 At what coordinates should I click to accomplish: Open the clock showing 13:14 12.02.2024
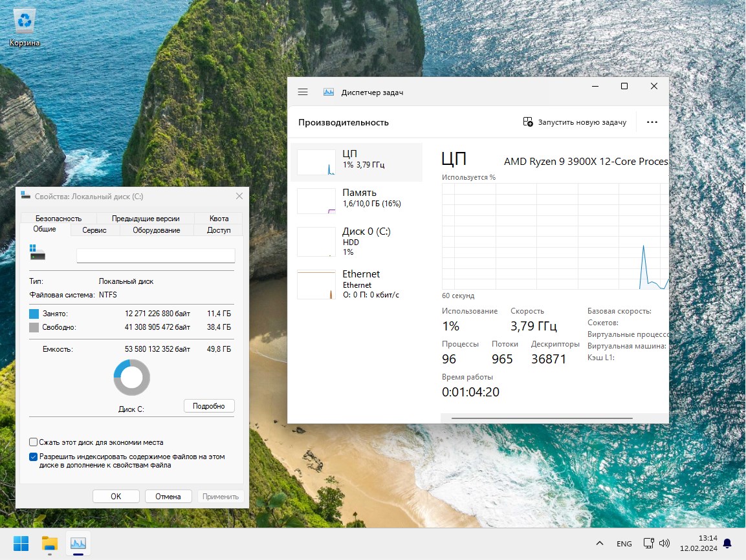(x=698, y=543)
